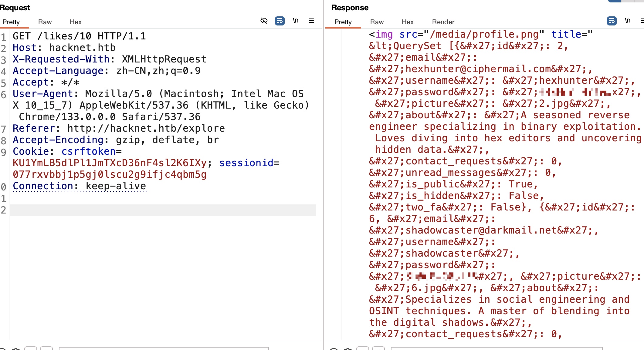Switch Request view to Raw tab
The image size is (644, 350).
coord(45,22)
